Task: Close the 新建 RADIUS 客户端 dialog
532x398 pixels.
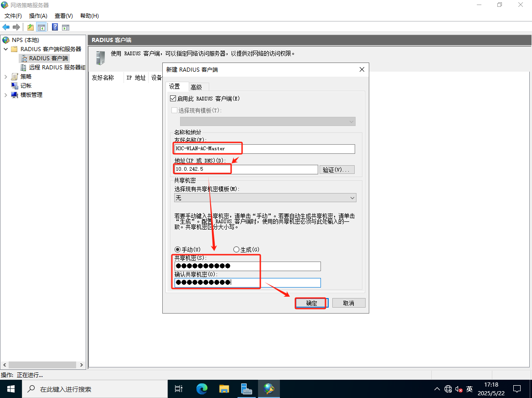Action: click(362, 69)
